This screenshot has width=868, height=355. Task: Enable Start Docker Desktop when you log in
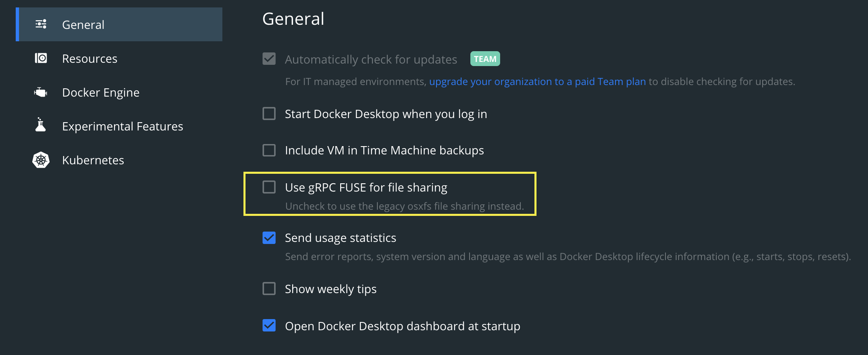pyautogui.click(x=269, y=114)
